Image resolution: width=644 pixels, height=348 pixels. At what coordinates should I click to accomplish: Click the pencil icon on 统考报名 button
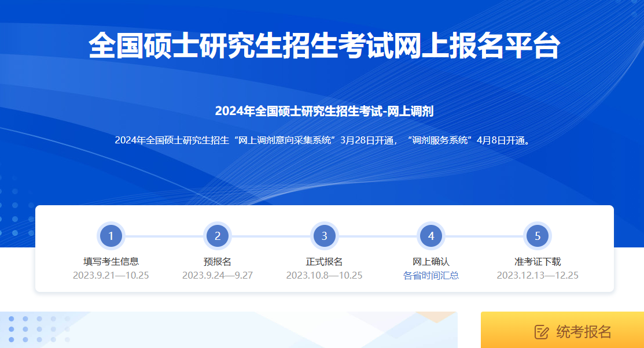542,332
